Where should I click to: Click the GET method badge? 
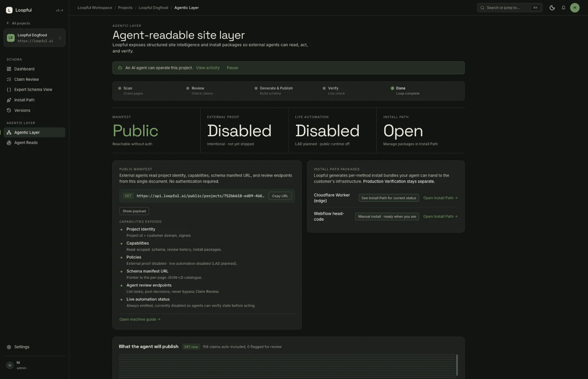pyautogui.click(x=128, y=196)
